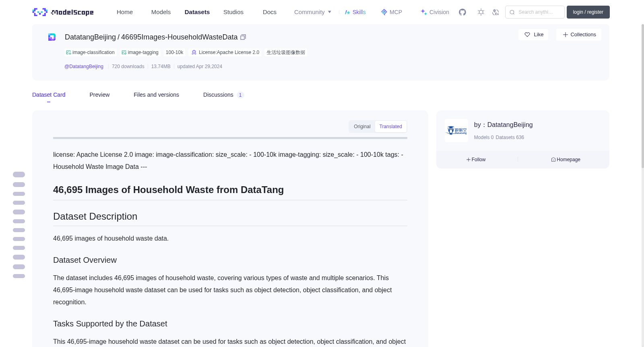The width and height of the screenshot is (644, 347).
Task: Click Tasks Supported by the Dataset heading
Action: 110,324
